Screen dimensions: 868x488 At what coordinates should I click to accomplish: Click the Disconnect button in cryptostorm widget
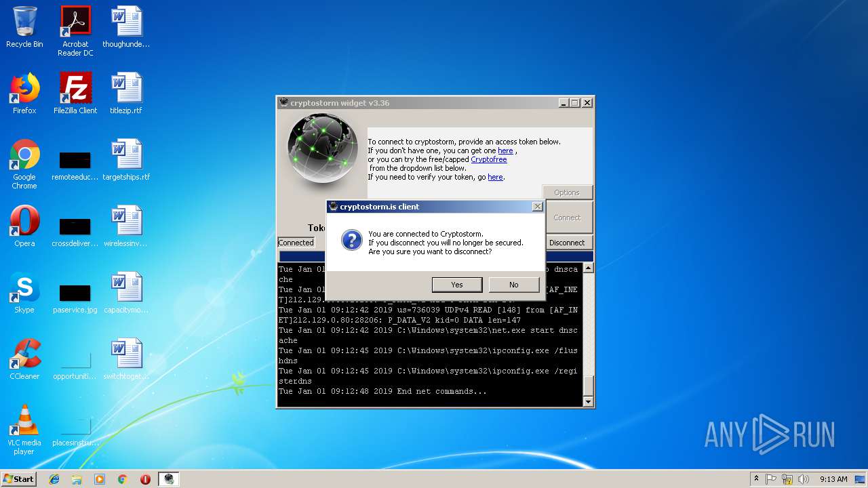click(x=567, y=243)
